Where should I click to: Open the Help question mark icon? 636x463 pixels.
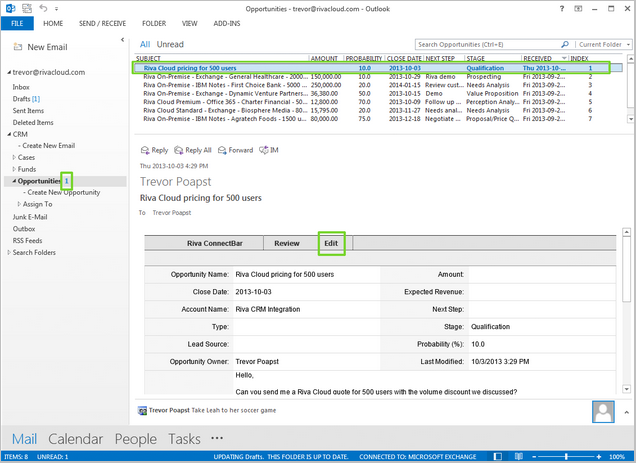coord(562,9)
